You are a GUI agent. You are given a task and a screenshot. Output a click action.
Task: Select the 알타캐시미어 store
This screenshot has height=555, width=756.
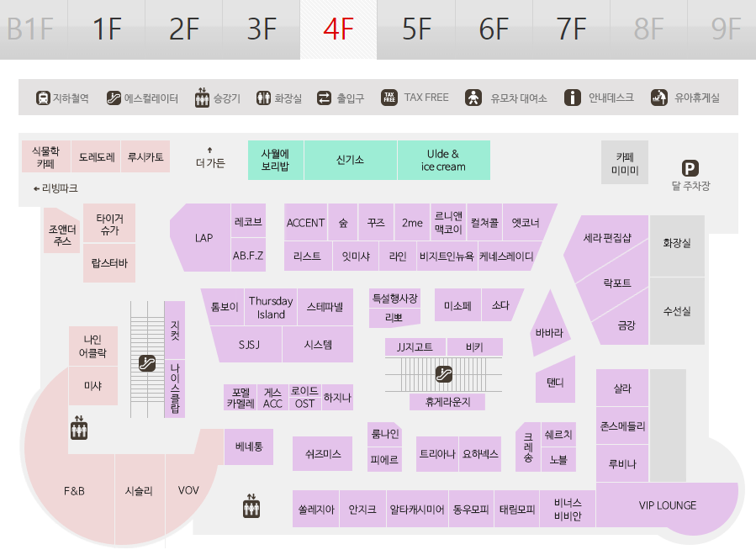417,510
